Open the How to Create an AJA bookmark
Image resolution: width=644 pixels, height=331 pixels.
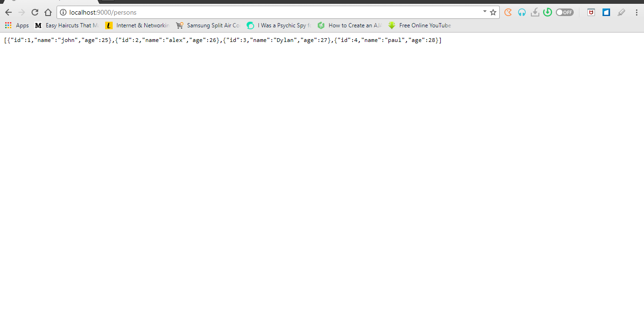349,25
